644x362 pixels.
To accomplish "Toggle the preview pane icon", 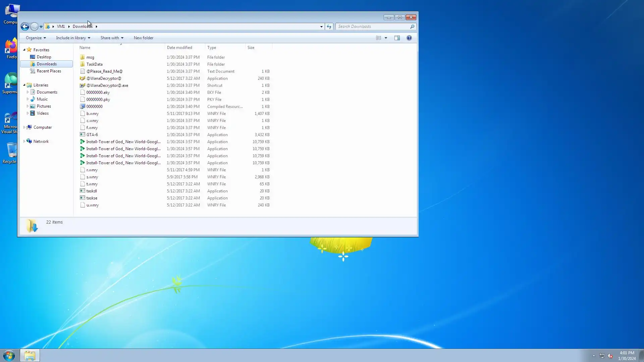I will coord(397,38).
